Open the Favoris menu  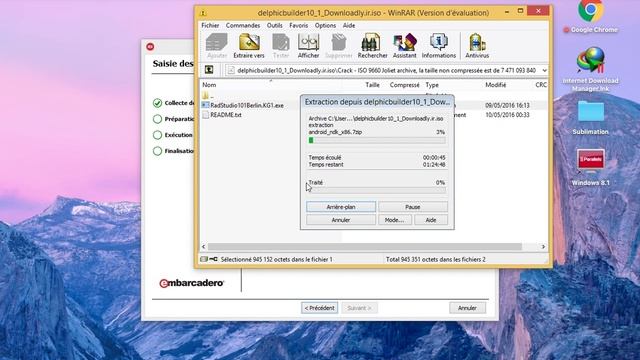[299, 25]
